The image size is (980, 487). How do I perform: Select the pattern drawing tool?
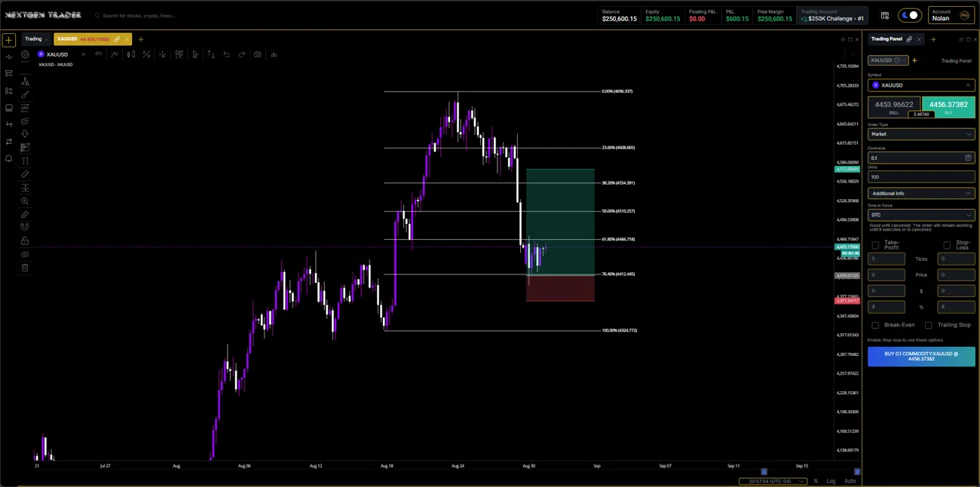(x=25, y=81)
